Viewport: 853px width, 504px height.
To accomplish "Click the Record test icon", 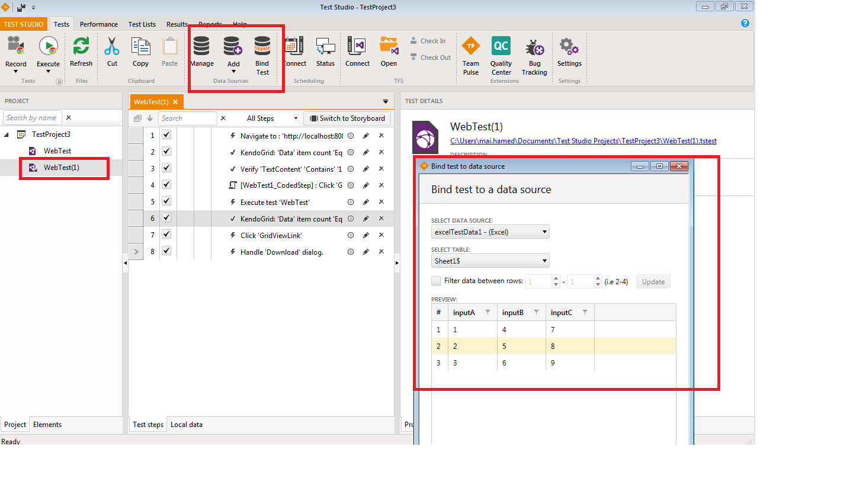I will [16, 46].
